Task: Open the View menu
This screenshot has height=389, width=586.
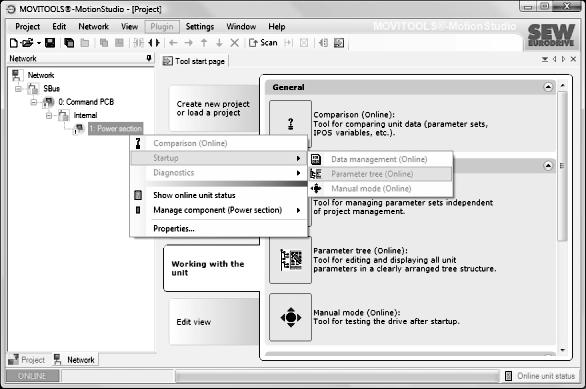Action: click(x=129, y=27)
